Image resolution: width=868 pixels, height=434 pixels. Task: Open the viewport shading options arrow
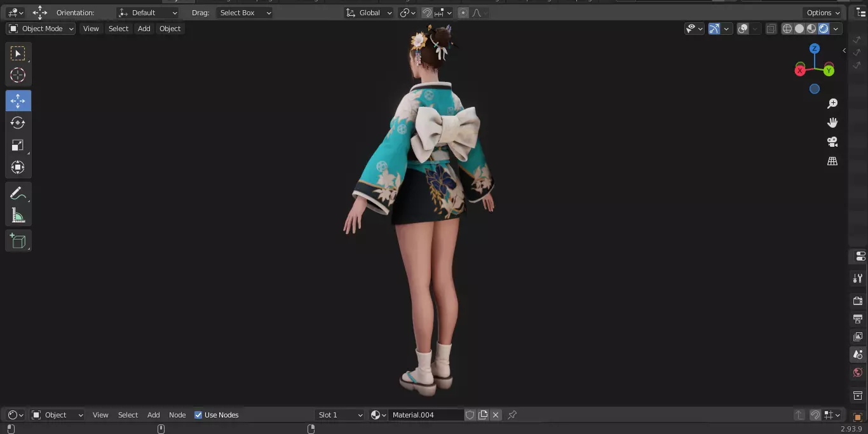point(836,29)
